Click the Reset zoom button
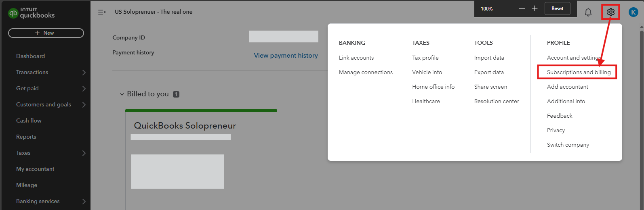 (x=557, y=8)
